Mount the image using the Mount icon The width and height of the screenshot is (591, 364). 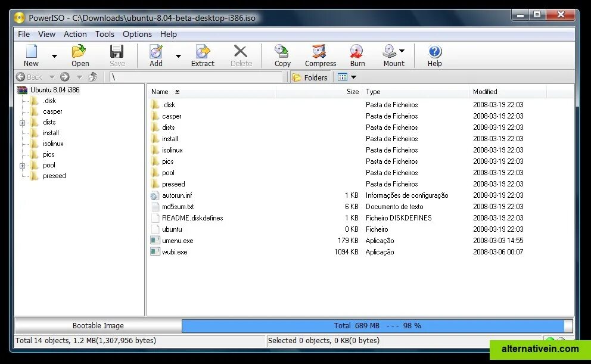pos(390,55)
